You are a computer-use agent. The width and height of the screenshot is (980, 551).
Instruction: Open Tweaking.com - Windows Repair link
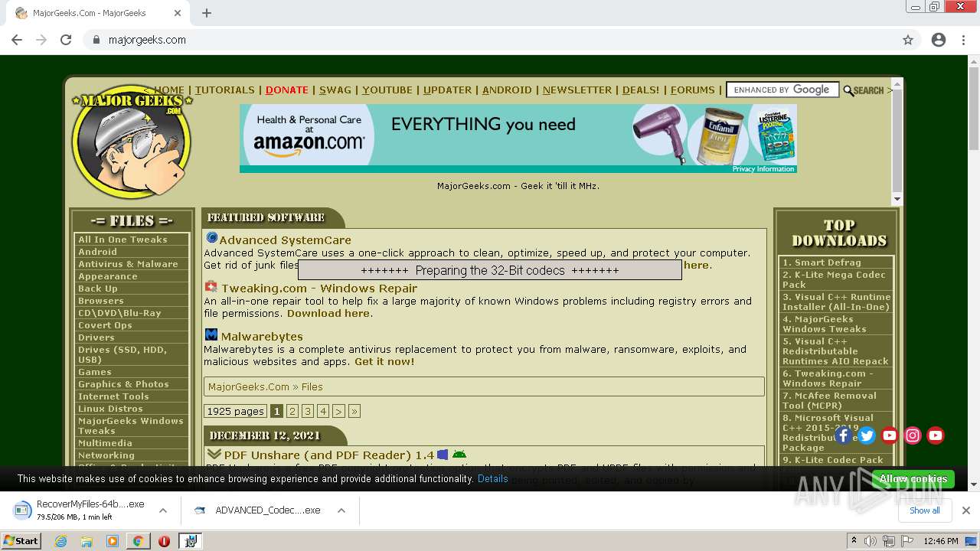pos(319,288)
